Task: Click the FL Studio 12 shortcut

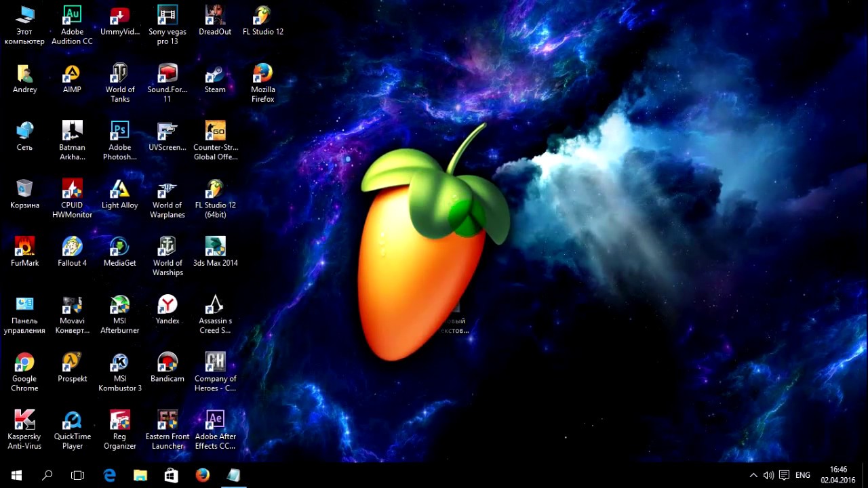Action: [263, 20]
